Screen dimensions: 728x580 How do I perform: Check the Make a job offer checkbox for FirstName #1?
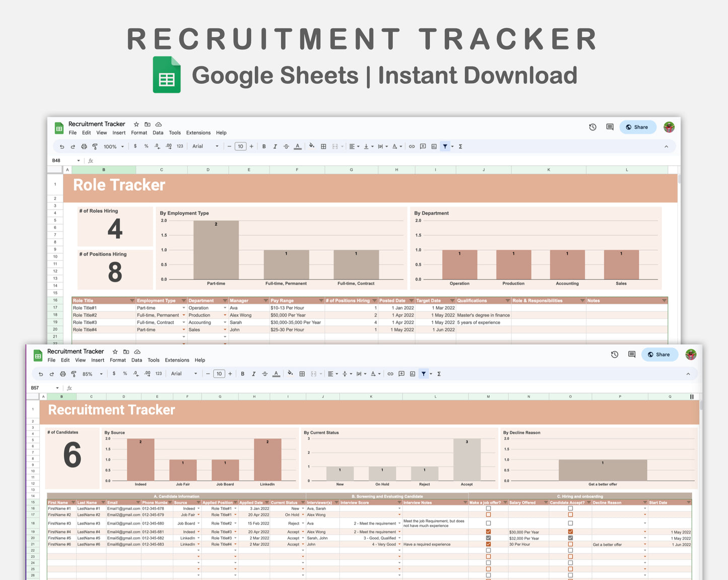coord(488,509)
